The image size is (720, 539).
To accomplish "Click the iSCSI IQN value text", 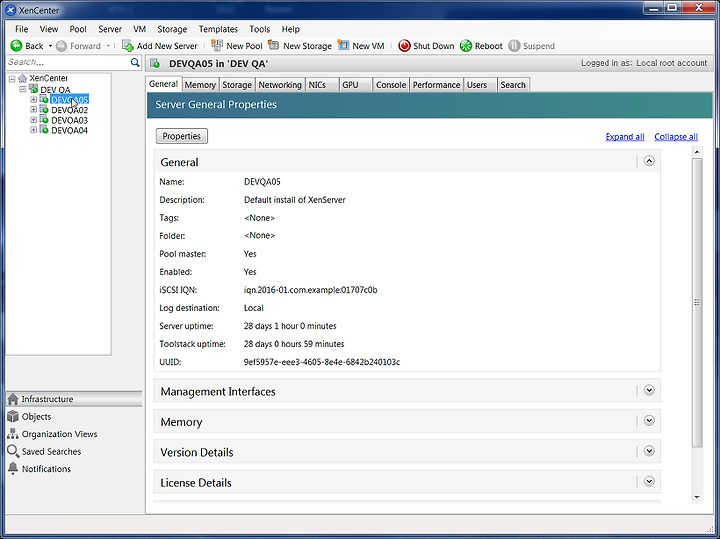I will 310,290.
